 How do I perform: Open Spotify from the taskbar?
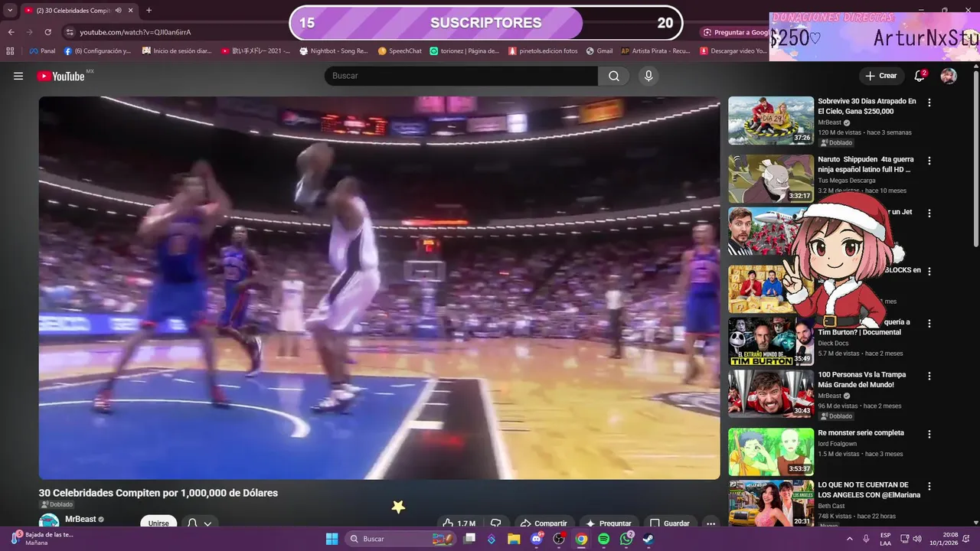click(603, 539)
